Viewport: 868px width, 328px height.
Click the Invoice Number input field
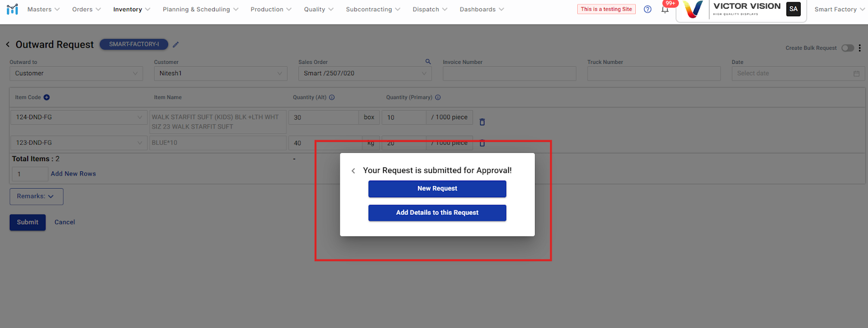click(509, 74)
